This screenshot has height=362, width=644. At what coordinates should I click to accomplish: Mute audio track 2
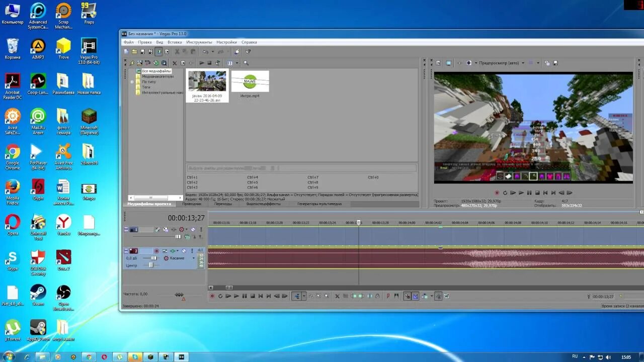[184, 251]
